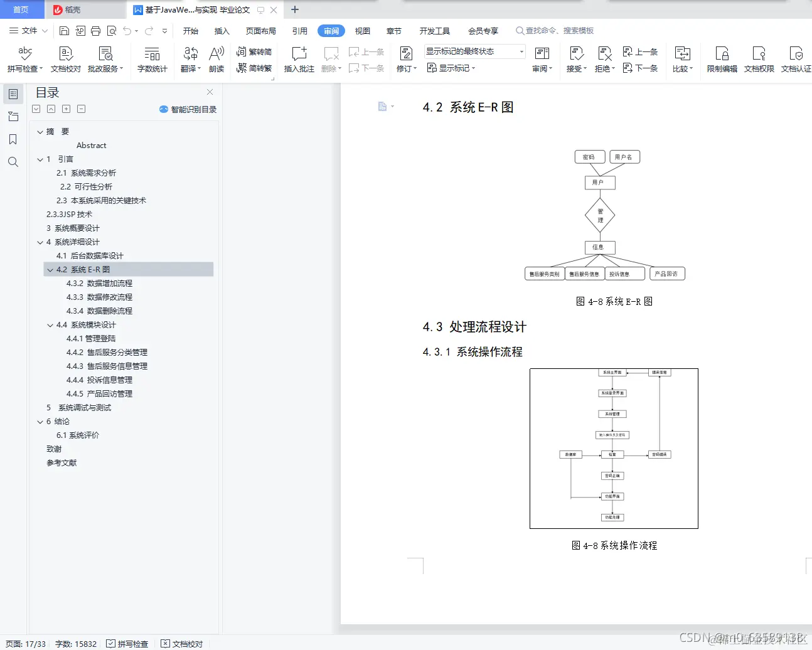Open print preview from quick access toolbar
Image resolution: width=812 pixels, height=650 pixels.
[113, 30]
